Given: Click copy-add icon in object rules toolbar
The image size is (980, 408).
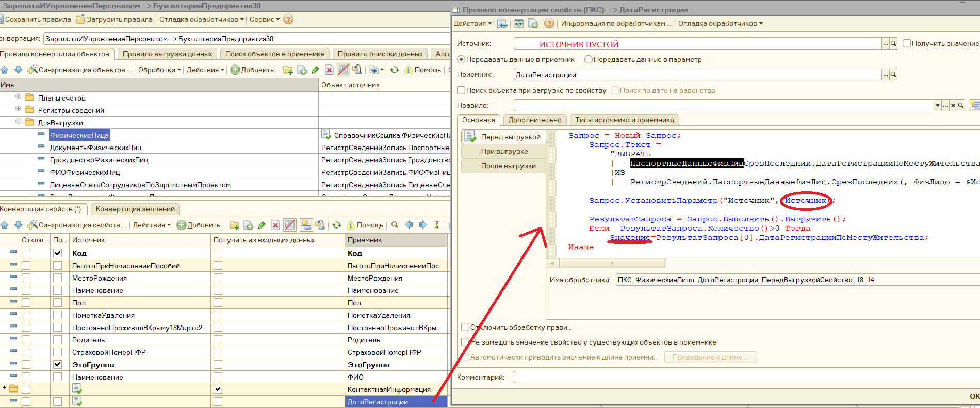Looking at the screenshot, I should (302, 70).
